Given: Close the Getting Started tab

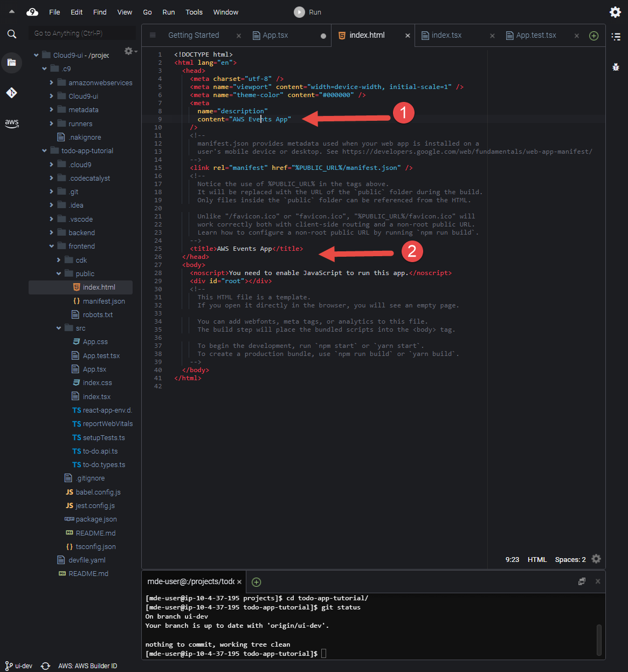Looking at the screenshot, I should 239,36.
